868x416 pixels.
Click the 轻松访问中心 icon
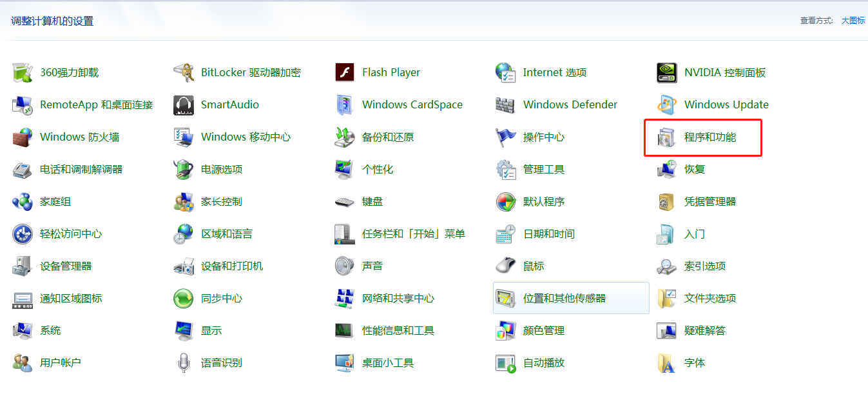[23, 234]
